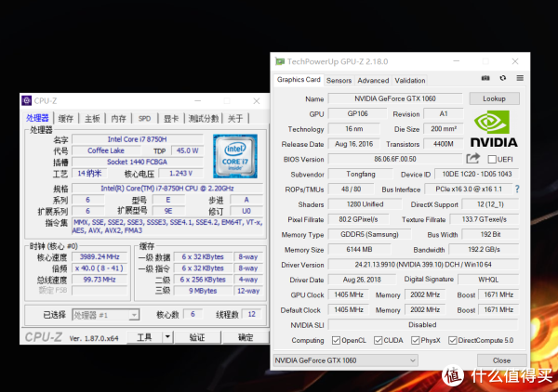Open the GPU-Z hamburger menu icon
The height and width of the screenshot is (392, 558).
(520, 78)
